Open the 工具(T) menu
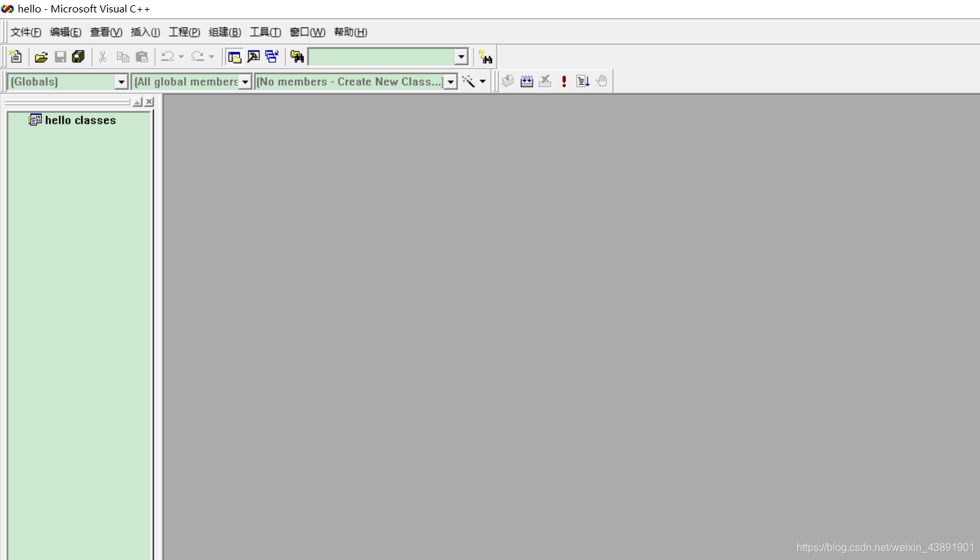Image resolution: width=980 pixels, height=560 pixels. [x=265, y=32]
